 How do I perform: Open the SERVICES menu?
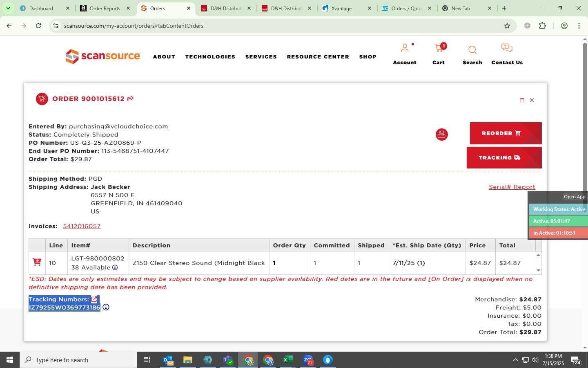click(261, 57)
